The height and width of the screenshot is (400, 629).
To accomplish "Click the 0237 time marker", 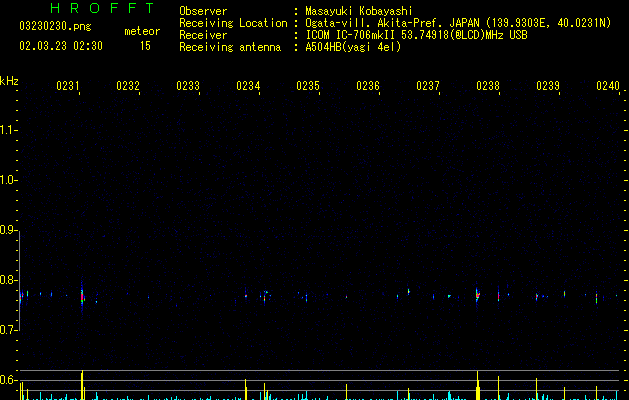I will (x=428, y=86).
